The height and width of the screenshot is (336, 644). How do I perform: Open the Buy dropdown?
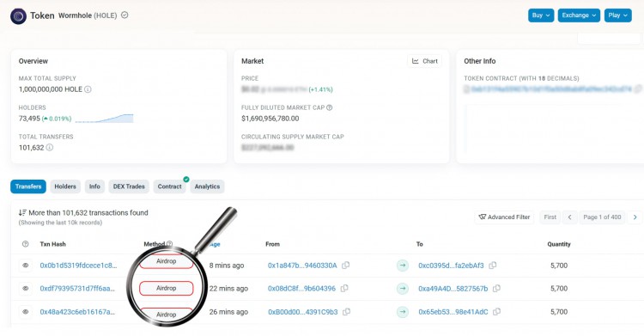pos(541,15)
